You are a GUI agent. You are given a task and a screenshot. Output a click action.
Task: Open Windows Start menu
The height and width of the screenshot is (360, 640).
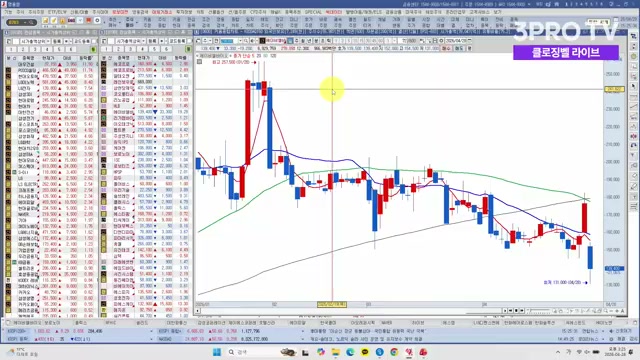[217, 352]
